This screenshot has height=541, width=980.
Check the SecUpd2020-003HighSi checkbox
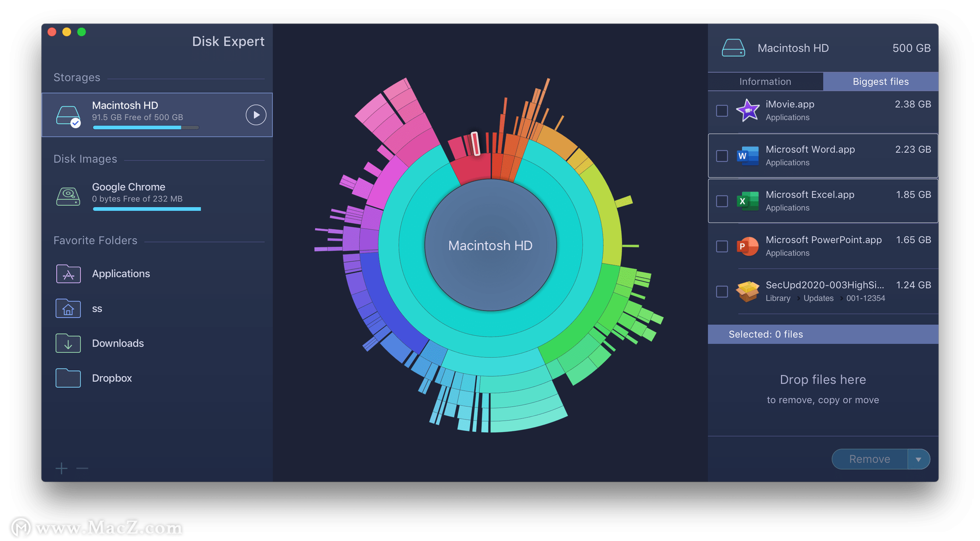pyautogui.click(x=722, y=291)
